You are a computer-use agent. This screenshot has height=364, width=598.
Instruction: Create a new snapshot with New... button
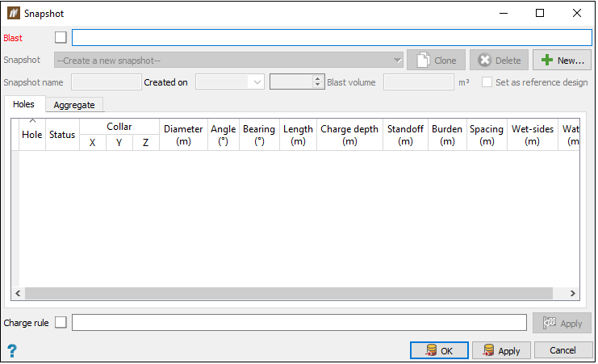(x=562, y=60)
